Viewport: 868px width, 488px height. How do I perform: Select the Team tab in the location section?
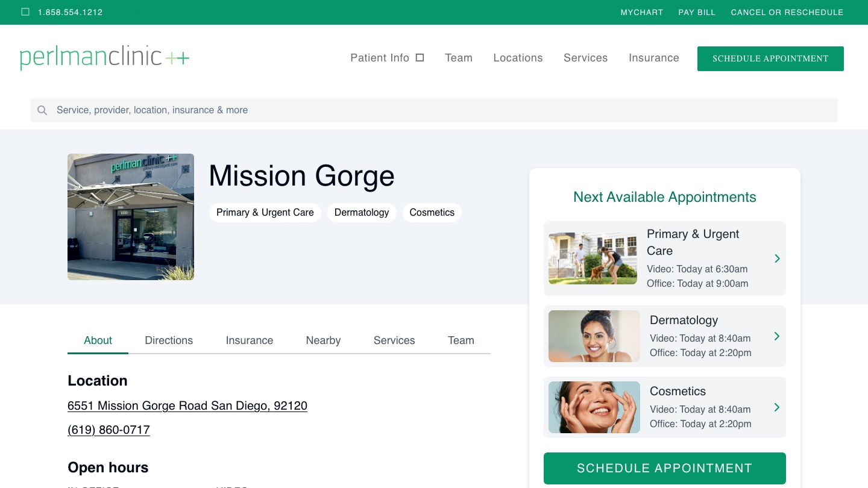(x=461, y=340)
